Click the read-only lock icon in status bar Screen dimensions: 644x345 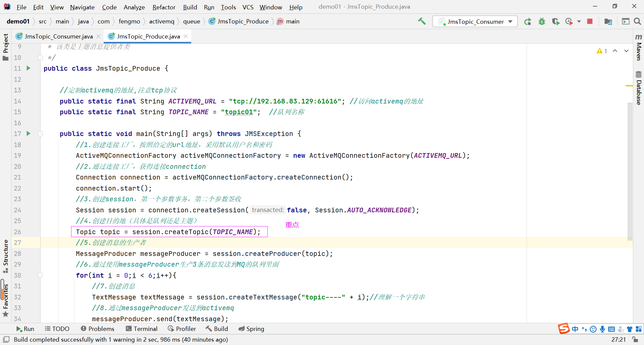[x=635, y=340]
